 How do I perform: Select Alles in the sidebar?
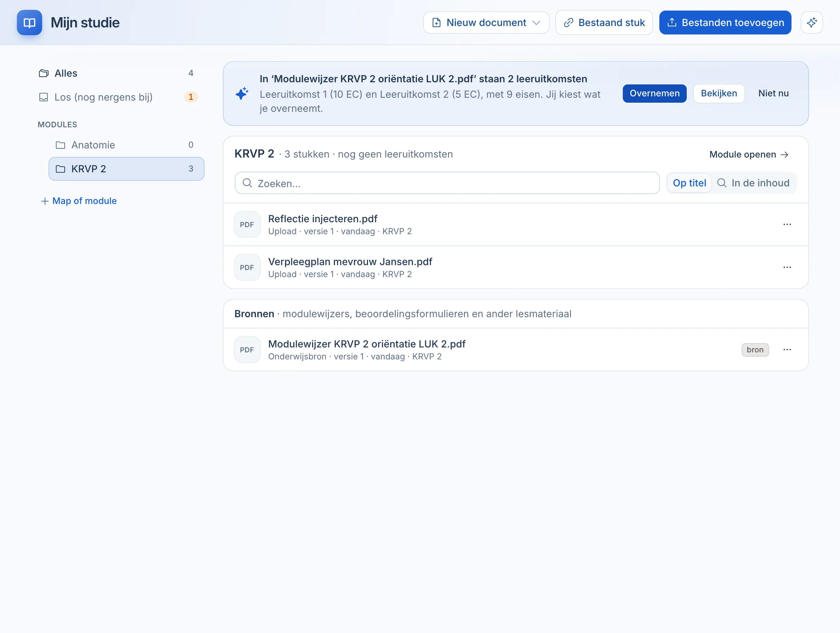pyautogui.click(x=119, y=73)
